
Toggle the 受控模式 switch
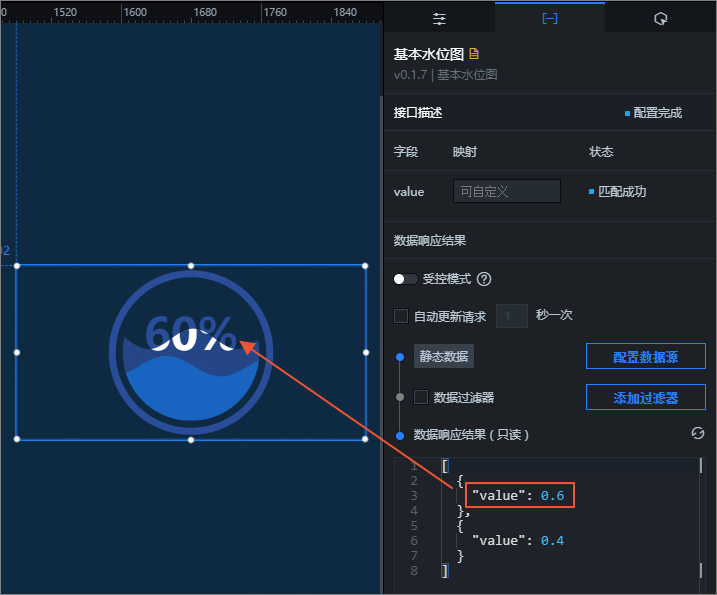click(405, 279)
